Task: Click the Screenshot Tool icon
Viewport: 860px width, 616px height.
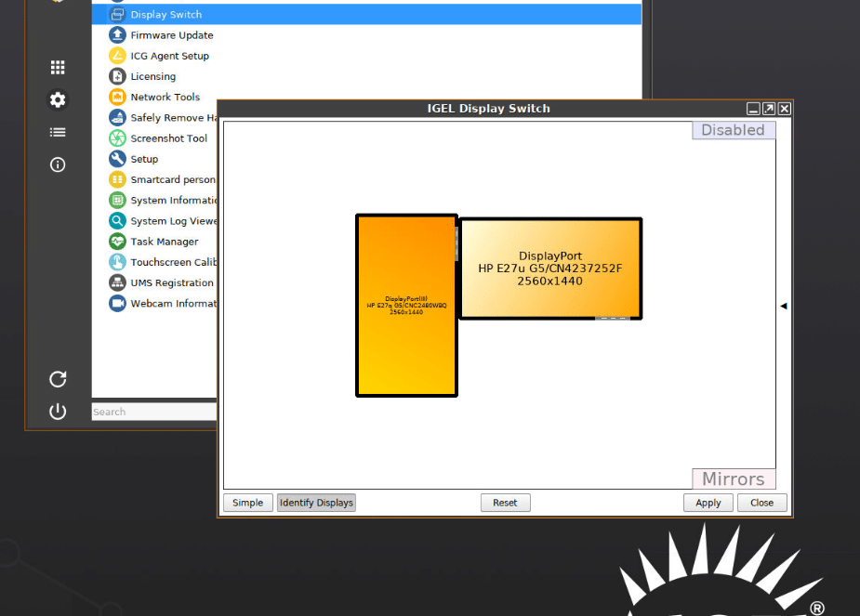Action: click(x=117, y=138)
